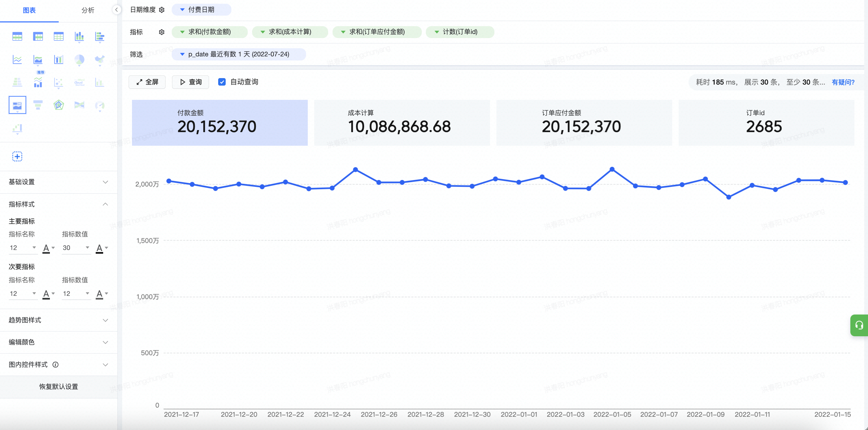The height and width of the screenshot is (430, 868).
Task: Open 主要指标 value font size 30 dropdown
Action: [76, 248]
